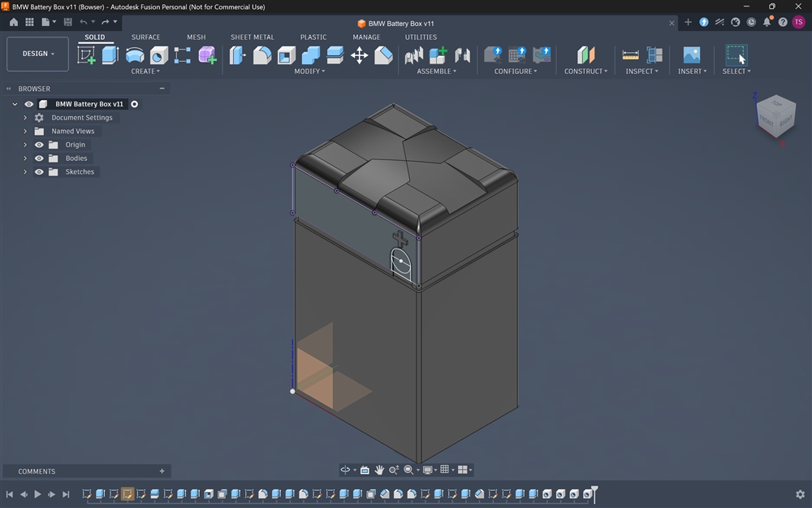Open the Assemble dropdown menu
Viewport: 812px width, 508px height.
coord(437,71)
